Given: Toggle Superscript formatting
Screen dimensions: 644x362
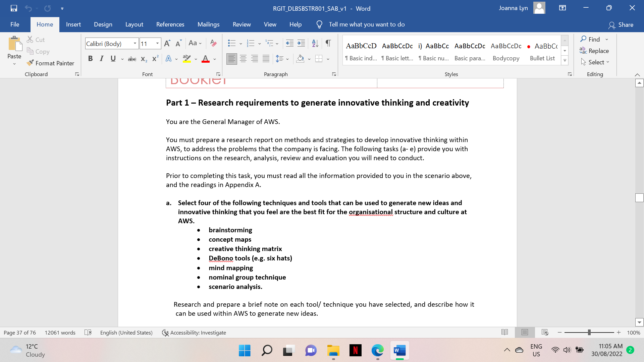Looking at the screenshot, I should [x=155, y=59].
